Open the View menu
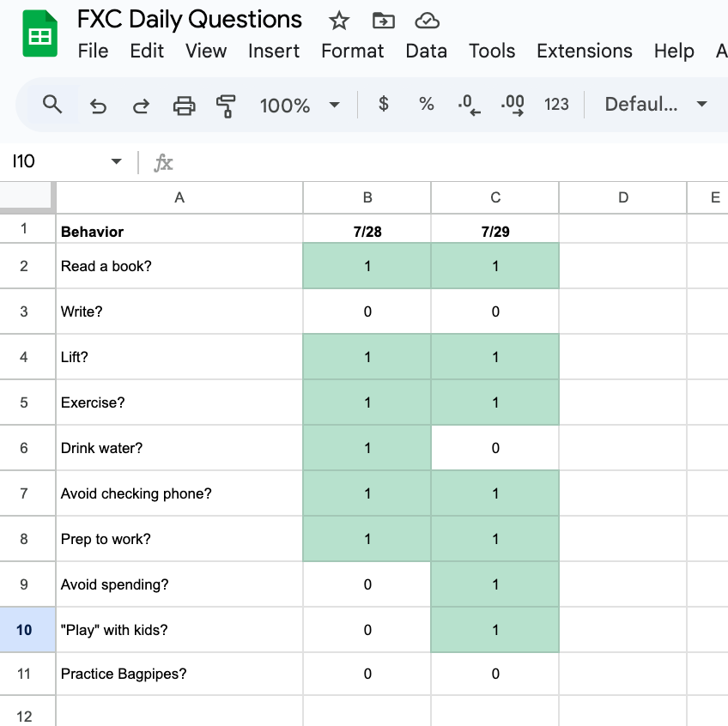 coord(206,51)
